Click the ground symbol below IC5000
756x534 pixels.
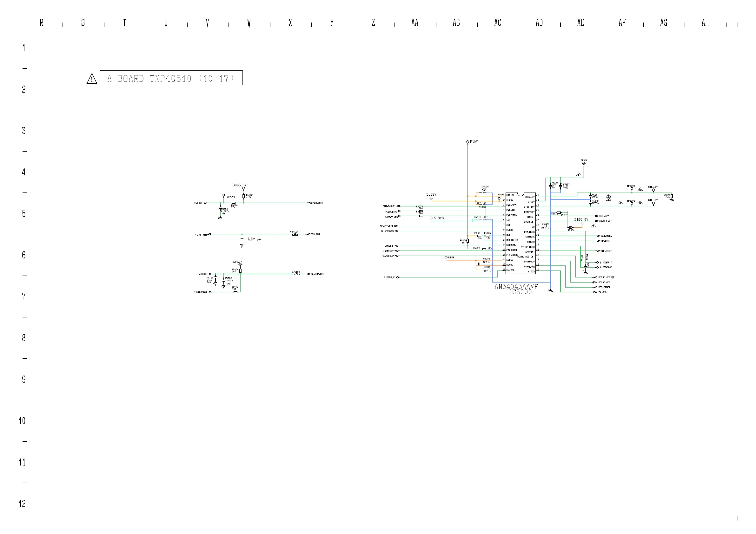[x=551, y=290]
